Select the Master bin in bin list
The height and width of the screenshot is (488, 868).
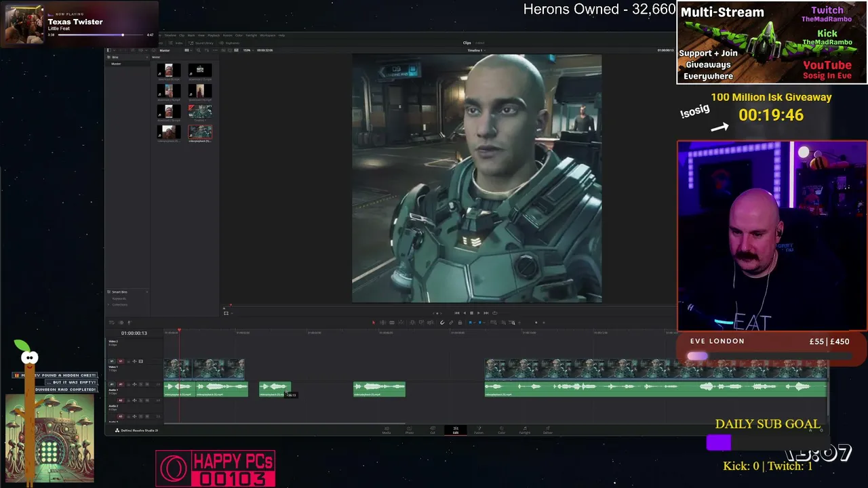[x=116, y=64]
